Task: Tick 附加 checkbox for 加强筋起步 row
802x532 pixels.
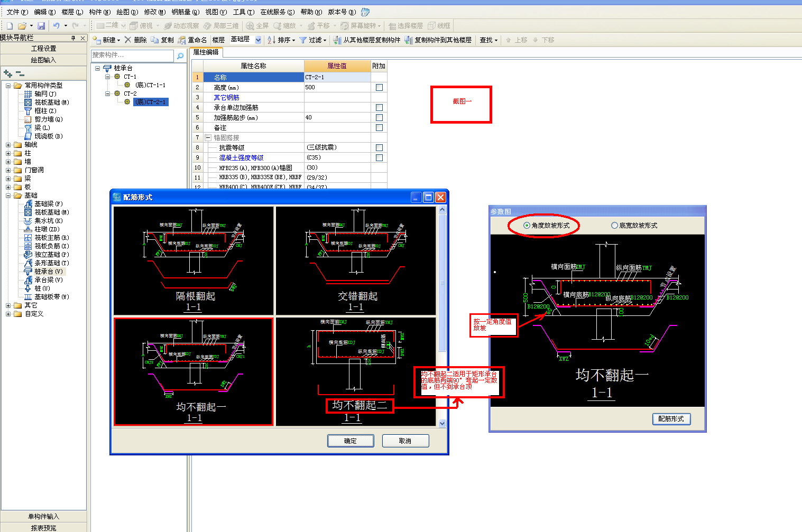Action: coord(379,117)
